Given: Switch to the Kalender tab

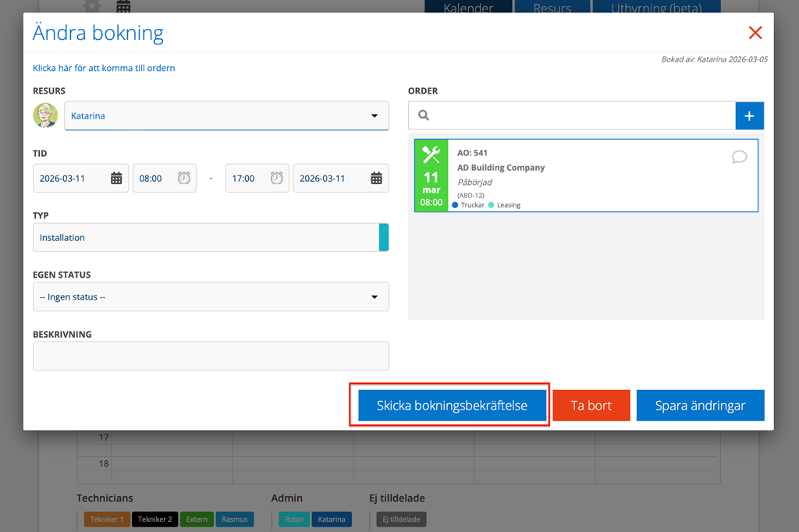Looking at the screenshot, I should 468,9.
